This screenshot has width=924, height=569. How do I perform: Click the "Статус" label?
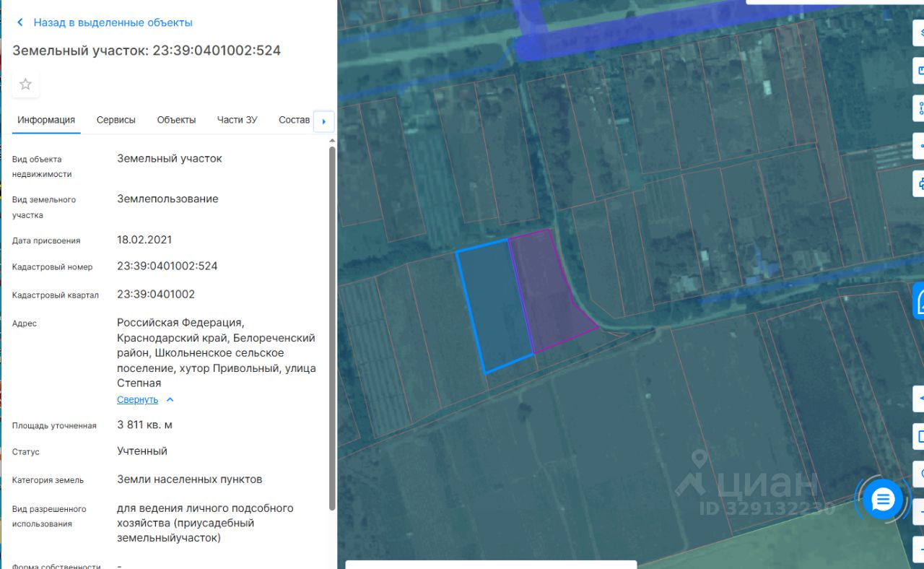[26, 452]
